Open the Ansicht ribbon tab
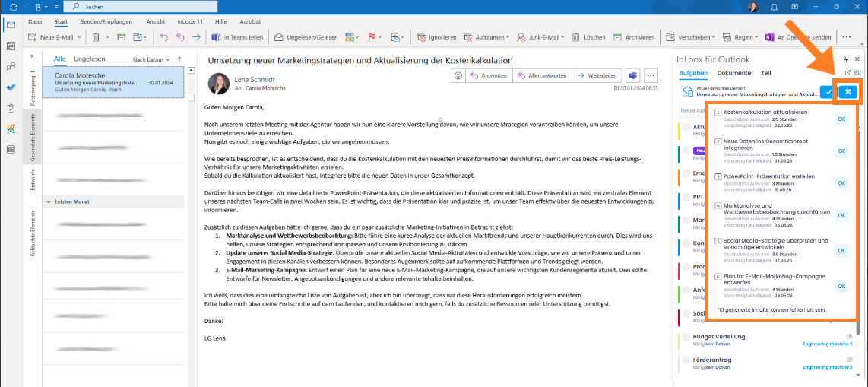Viewport: 868px width, 387px height. point(156,21)
